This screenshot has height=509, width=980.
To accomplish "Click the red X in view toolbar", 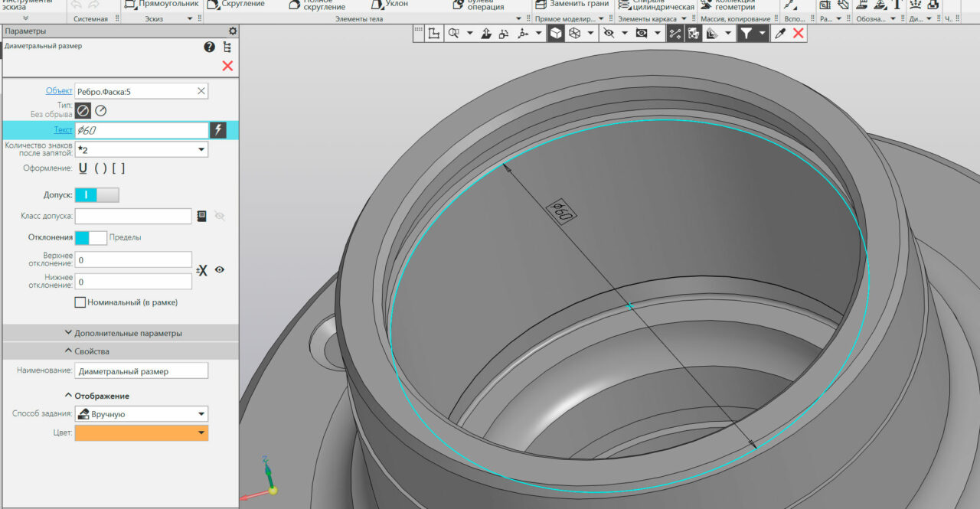I will pyautogui.click(x=799, y=33).
